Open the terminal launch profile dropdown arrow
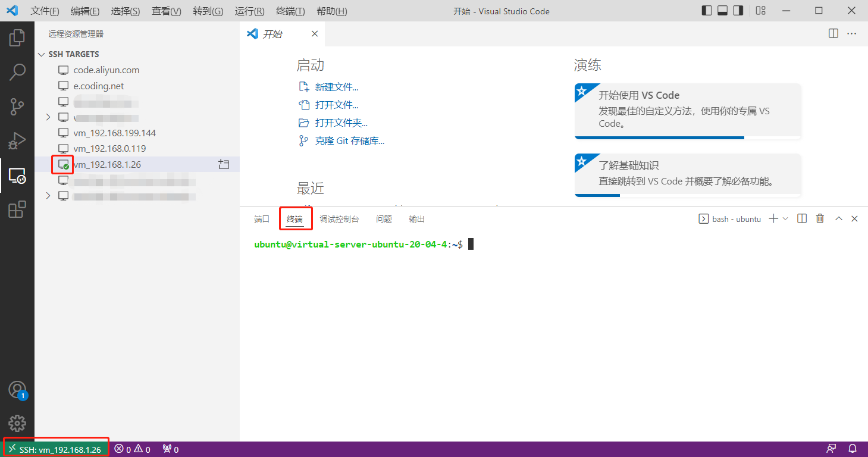Viewport: 868px width, 457px height. (x=785, y=218)
